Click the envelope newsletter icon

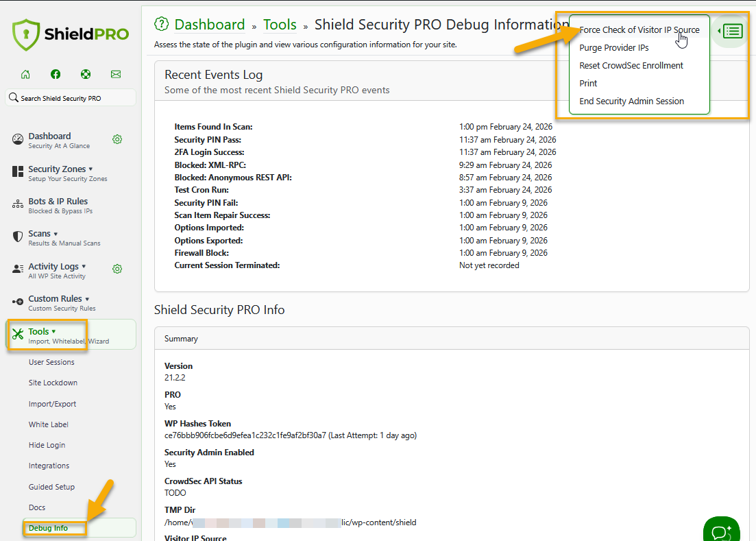click(x=116, y=74)
